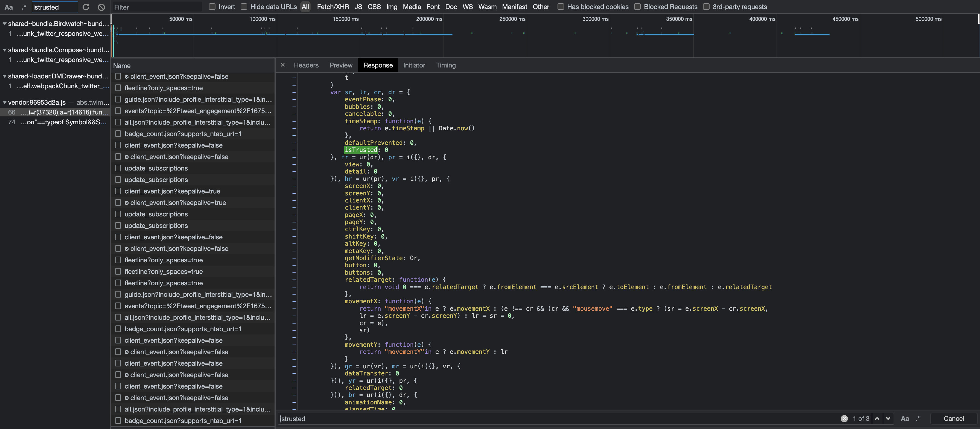Screen dimensions: 980x429
Task: Filter by Wasm requests
Action: pos(487,7)
